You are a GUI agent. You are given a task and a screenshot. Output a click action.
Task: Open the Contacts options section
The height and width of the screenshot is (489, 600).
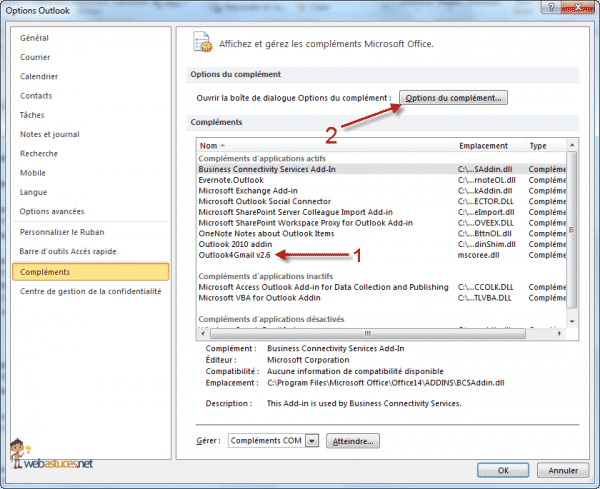pos(36,96)
